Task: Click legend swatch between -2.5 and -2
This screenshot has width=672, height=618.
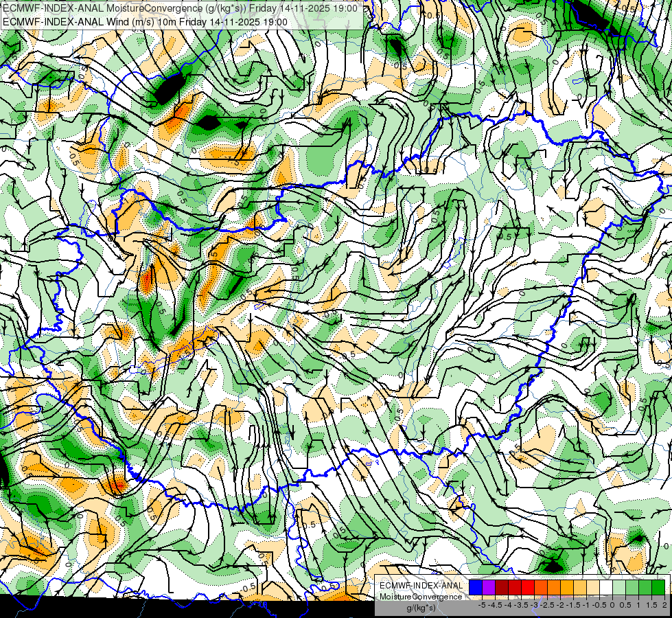Action: coord(554,587)
